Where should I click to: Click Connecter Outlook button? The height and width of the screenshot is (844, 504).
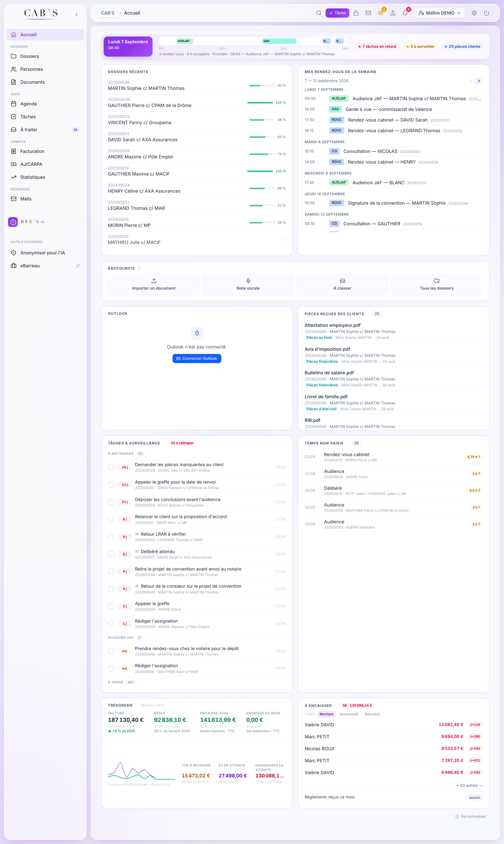click(197, 358)
